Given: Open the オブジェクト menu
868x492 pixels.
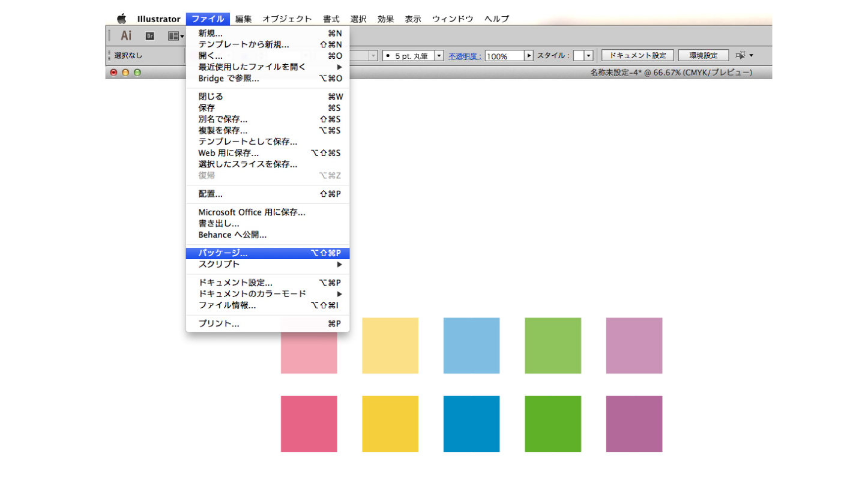Looking at the screenshot, I should click(287, 19).
